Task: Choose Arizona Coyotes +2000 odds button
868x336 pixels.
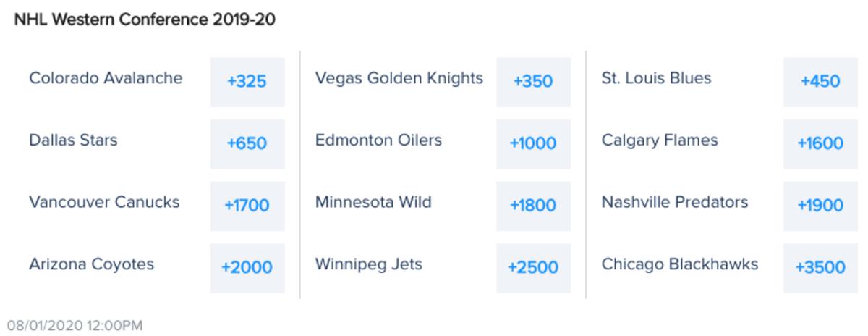Action: coord(247,268)
